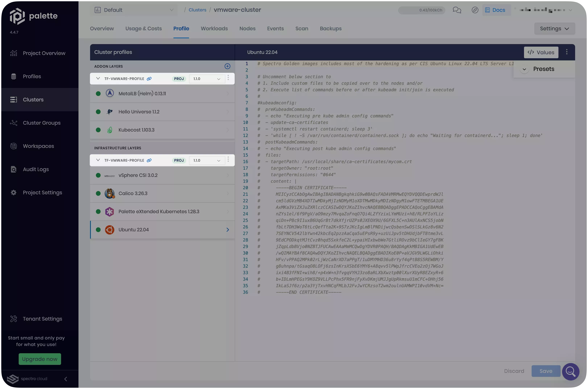Switch to the Workloads tab
The width and height of the screenshot is (588, 389).
point(214,28)
